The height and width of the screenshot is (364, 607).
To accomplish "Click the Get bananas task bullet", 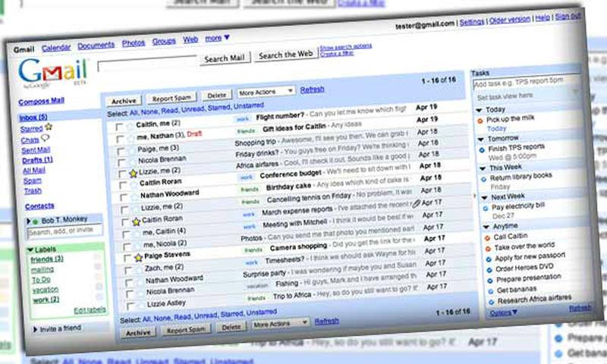I will [491, 292].
